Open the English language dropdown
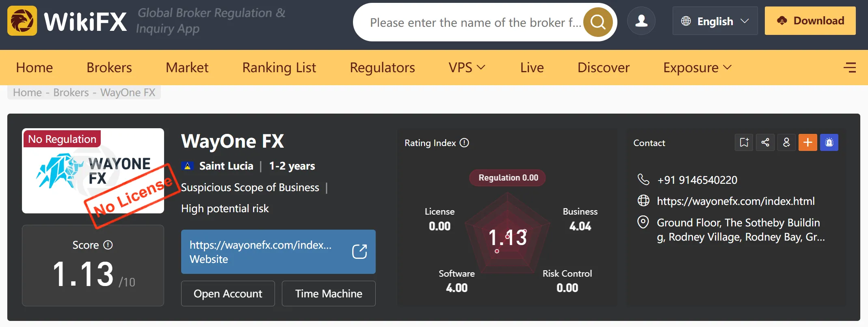868x327 pixels. click(x=715, y=21)
